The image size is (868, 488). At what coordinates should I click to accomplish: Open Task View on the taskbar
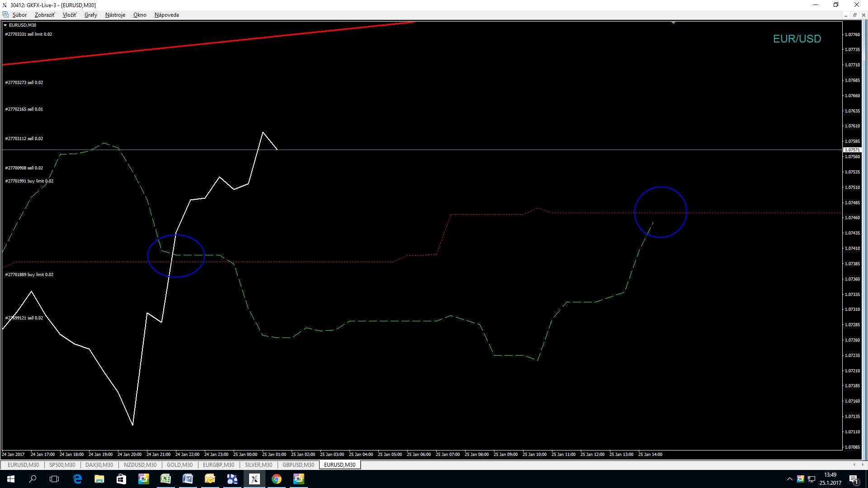(x=54, y=479)
